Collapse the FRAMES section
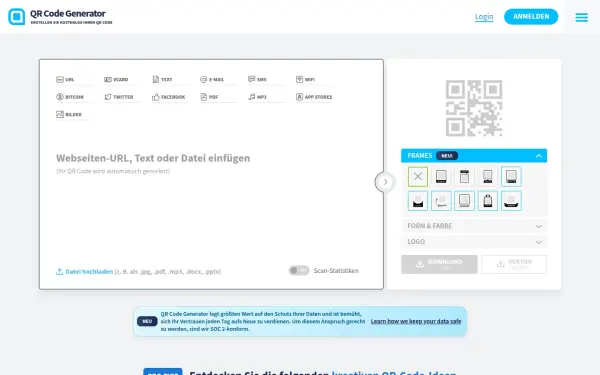The height and width of the screenshot is (375, 600). point(474,156)
